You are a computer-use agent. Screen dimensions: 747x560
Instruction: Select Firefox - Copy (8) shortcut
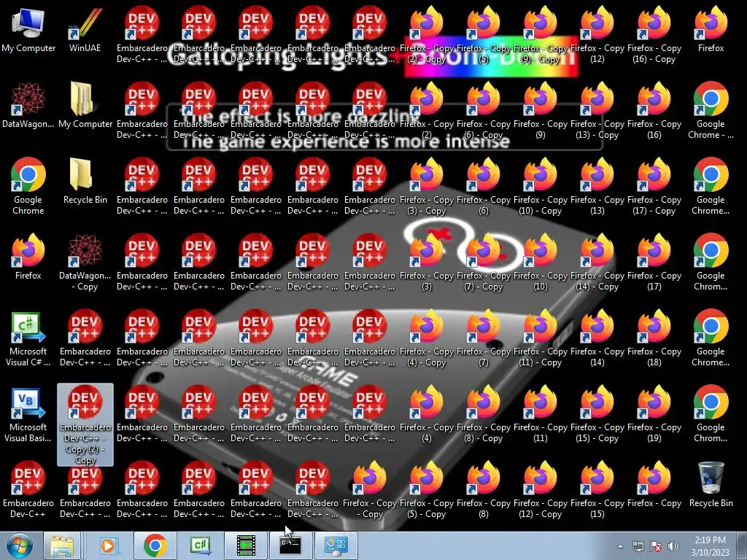tap(484, 489)
